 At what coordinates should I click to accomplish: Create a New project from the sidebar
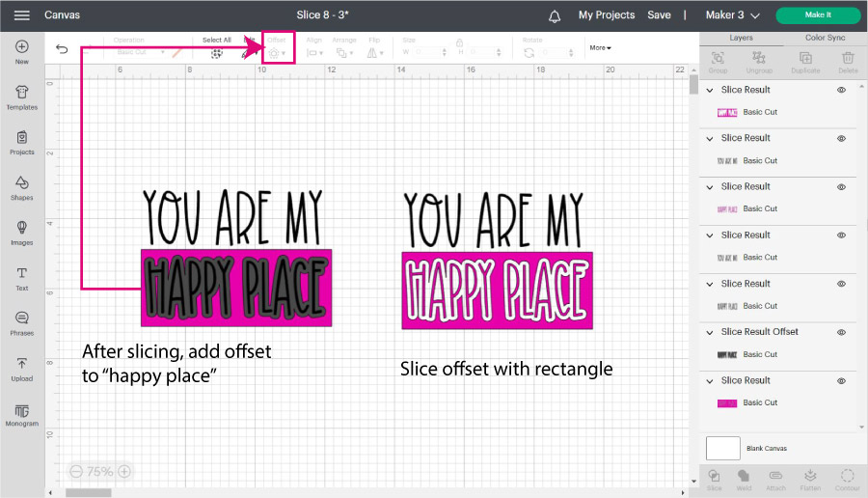pyautogui.click(x=21, y=53)
